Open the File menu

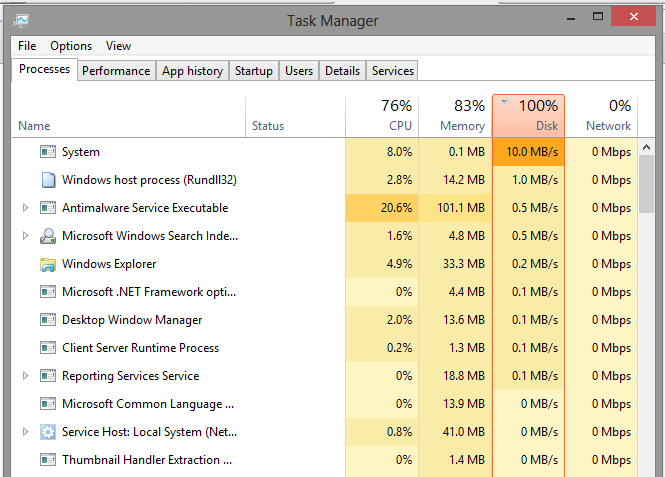coord(27,46)
